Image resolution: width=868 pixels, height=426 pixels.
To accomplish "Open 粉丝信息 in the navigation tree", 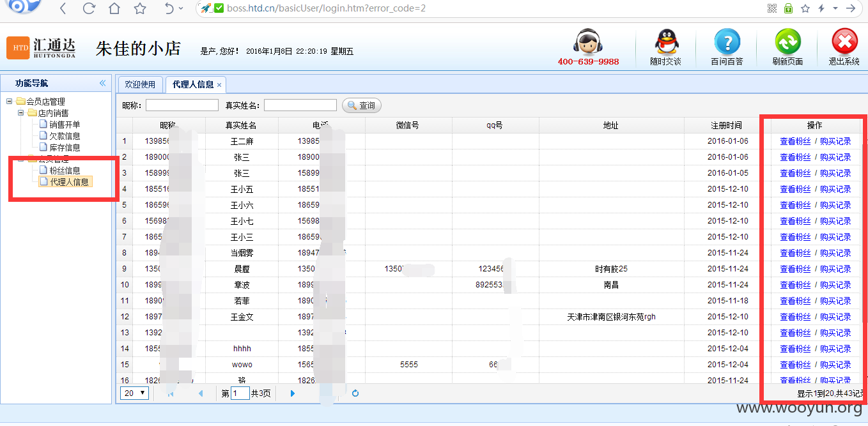I will coord(65,171).
